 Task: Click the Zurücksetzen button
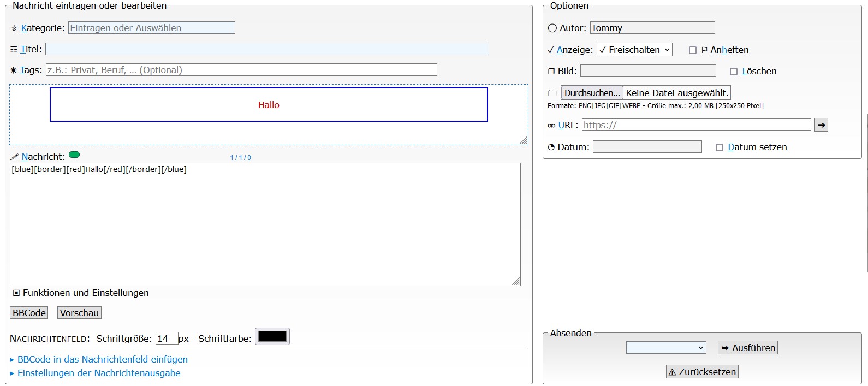tap(701, 372)
